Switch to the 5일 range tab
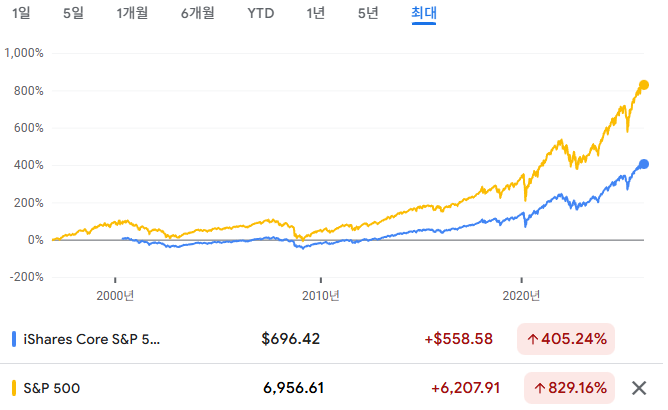Viewport: 668px width, 410px height. (73, 14)
